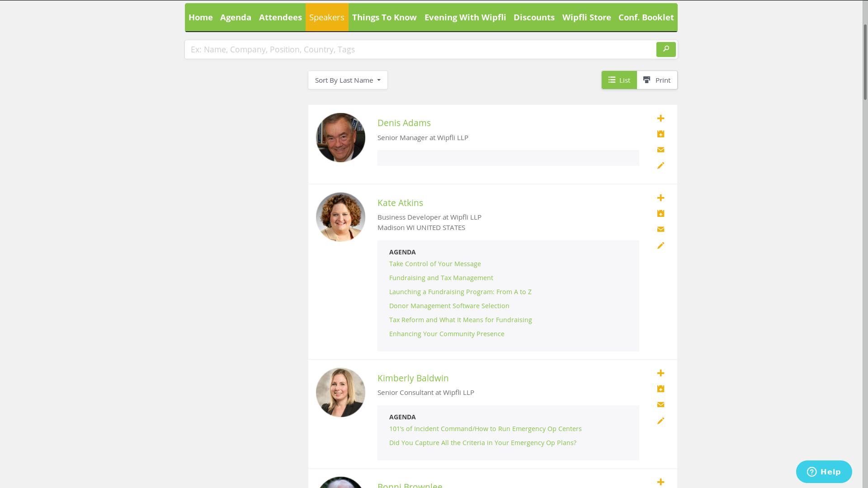868x488 pixels.
Task: Select the Speakers tab
Action: point(327,17)
